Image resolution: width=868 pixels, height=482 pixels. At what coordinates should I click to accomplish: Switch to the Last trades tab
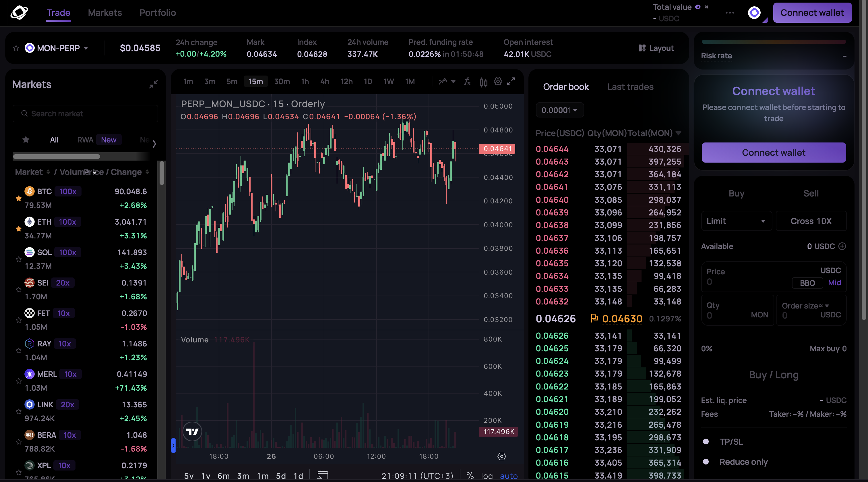point(630,87)
